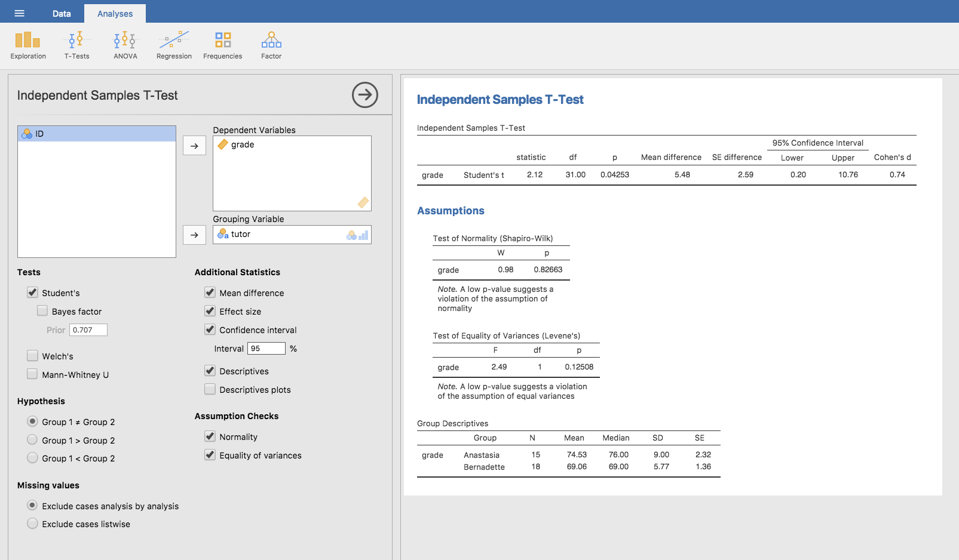Move variable to Dependent Variables with arrow
The image size is (959, 560).
tap(194, 146)
